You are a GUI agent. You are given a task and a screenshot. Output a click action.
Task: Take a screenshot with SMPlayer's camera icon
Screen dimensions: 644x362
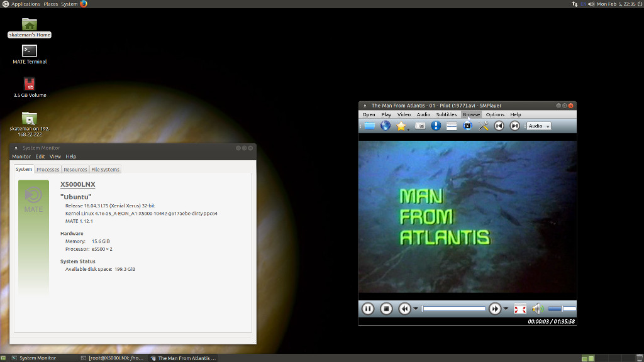coord(419,126)
